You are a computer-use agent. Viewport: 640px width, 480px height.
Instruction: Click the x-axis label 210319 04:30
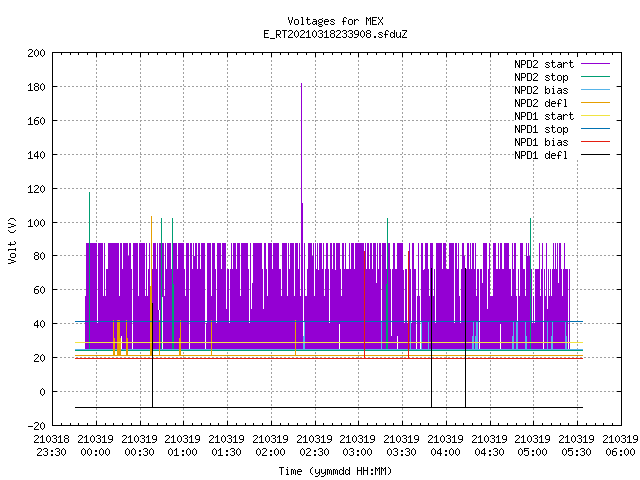pos(490,446)
